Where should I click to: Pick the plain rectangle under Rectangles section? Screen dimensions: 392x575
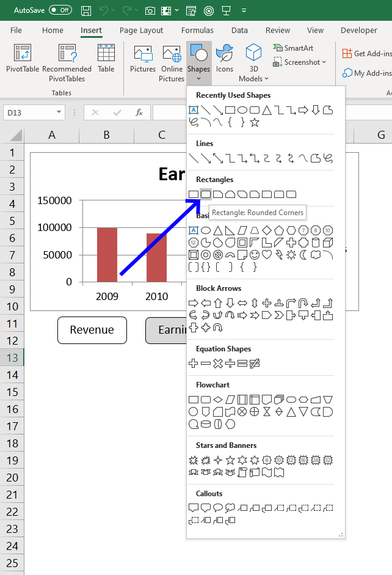click(x=194, y=194)
